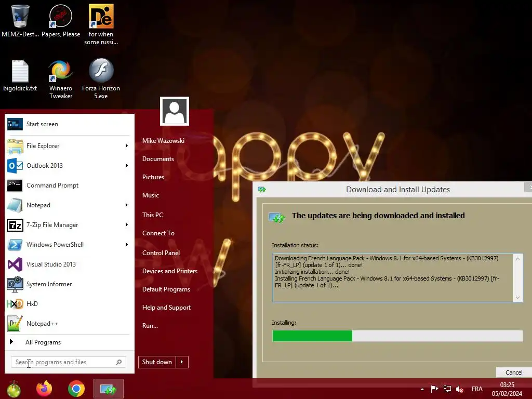Open Control Panel from Start menu
The image size is (532, 399).
click(161, 253)
